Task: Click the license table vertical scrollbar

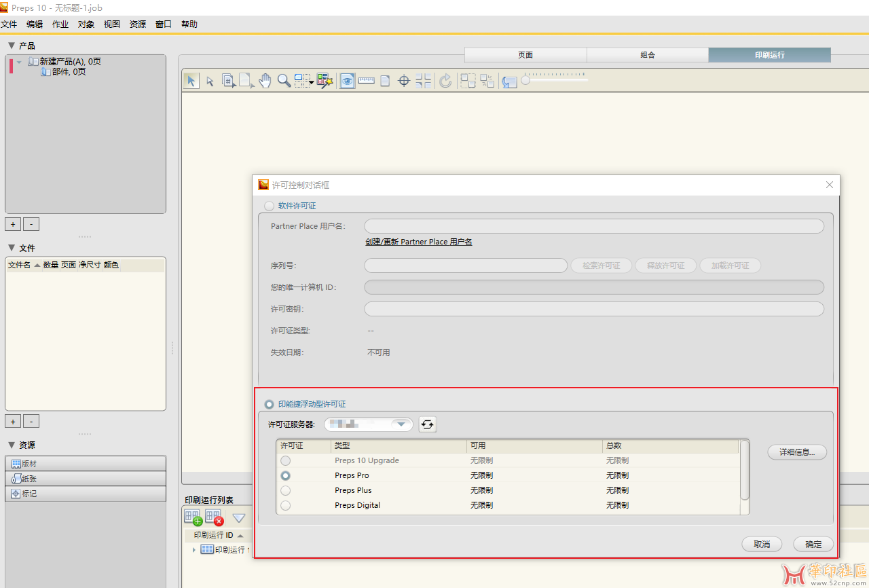Action: click(745, 470)
